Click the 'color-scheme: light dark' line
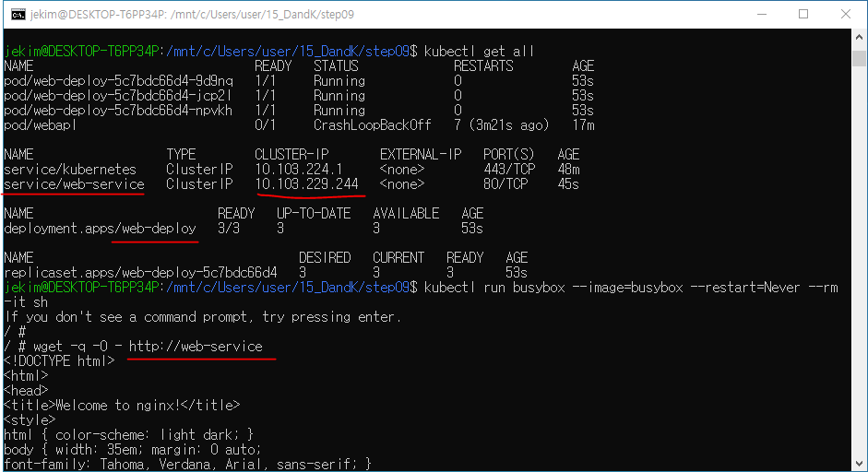The width and height of the screenshot is (868, 472). pyautogui.click(x=128, y=435)
